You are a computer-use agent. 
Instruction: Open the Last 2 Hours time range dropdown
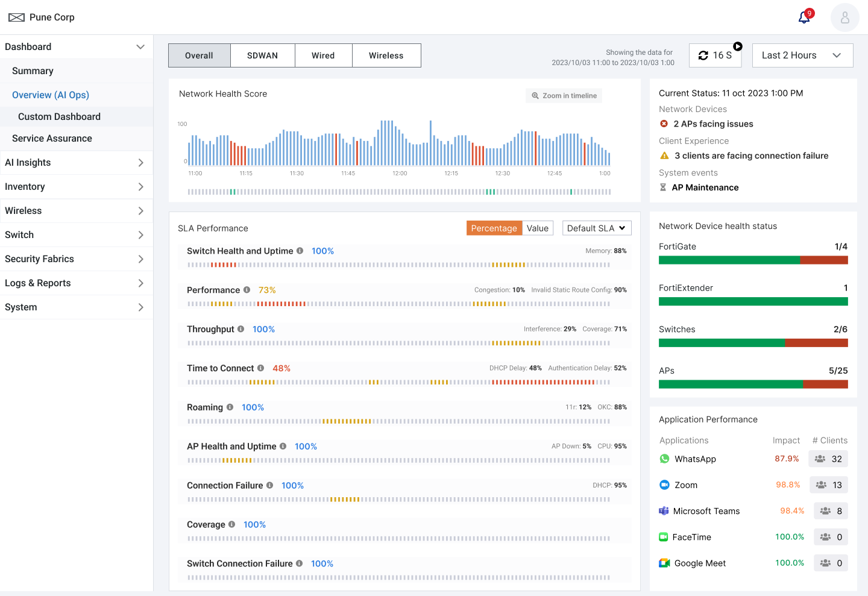click(x=802, y=55)
